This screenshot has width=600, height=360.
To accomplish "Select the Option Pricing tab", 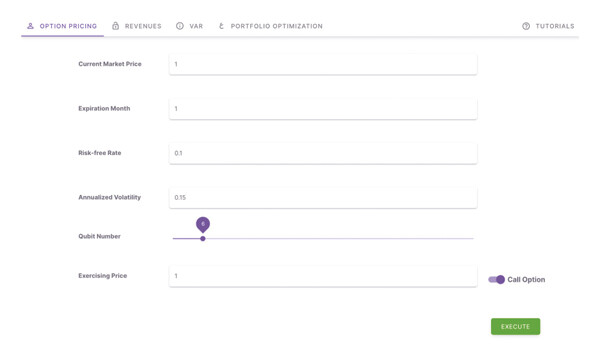I will pos(62,26).
